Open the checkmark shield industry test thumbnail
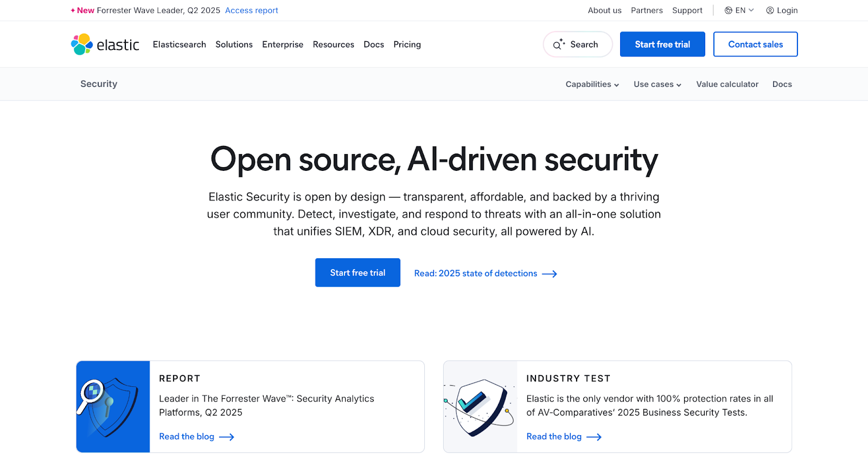This screenshot has width=868, height=472. coord(480,407)
